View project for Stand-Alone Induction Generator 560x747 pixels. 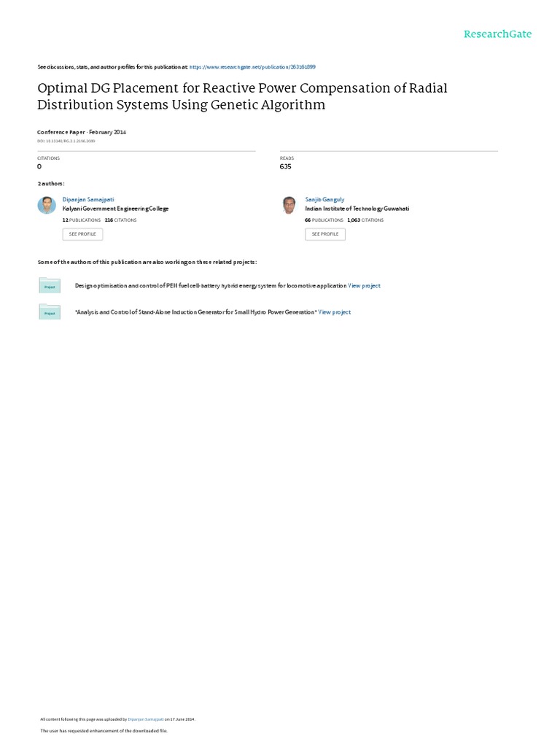pos(335,312)
